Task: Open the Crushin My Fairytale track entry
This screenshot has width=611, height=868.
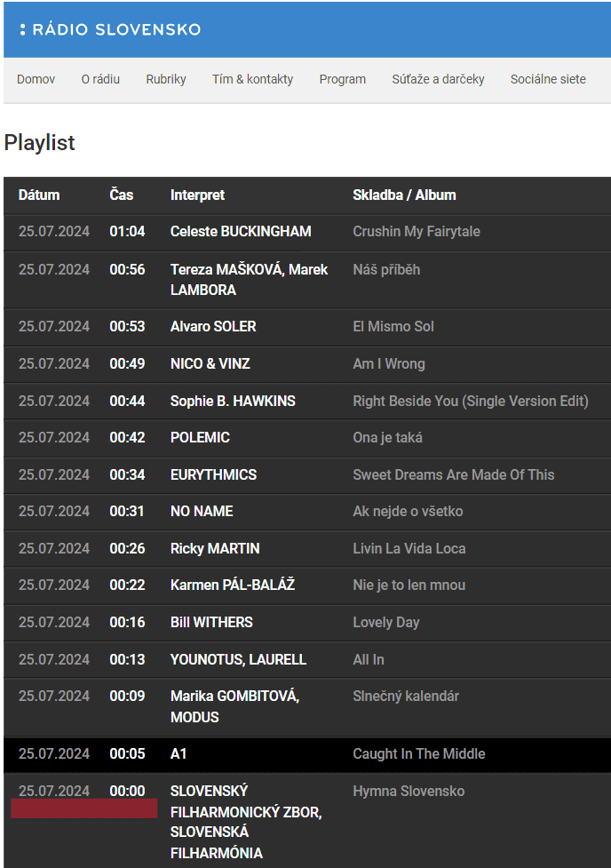Action: [416, 232]
